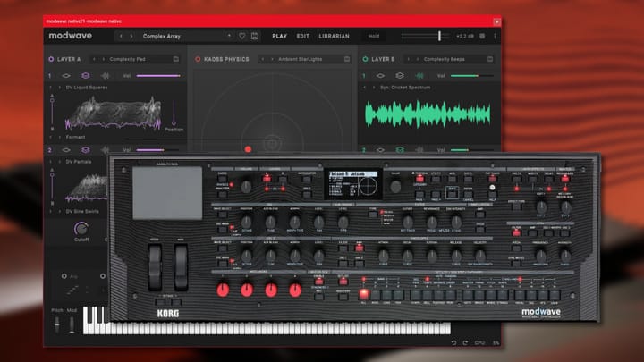This screenshot has width=644, height=362.
Task: Select Layer A oscillator 2 number tab
Action: pos(50,150)
